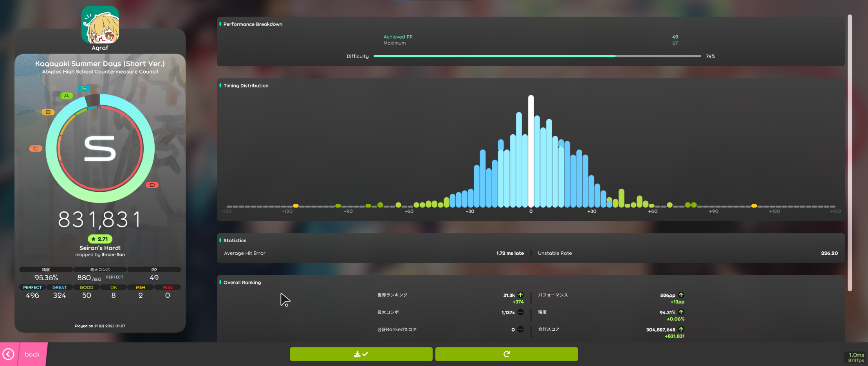Screen dimensions: 868x366
Task: Open the Aqraf username profile
Action: click(100, 48)
